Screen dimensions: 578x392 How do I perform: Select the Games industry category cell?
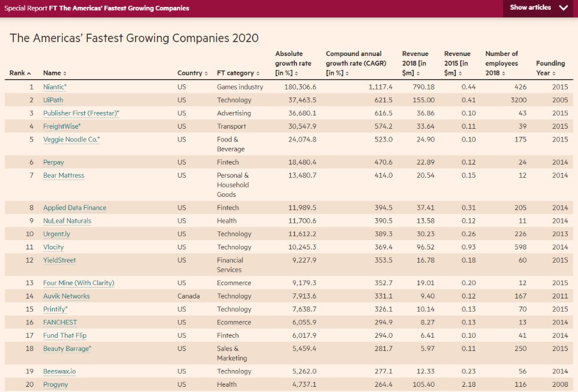[240, 87]
